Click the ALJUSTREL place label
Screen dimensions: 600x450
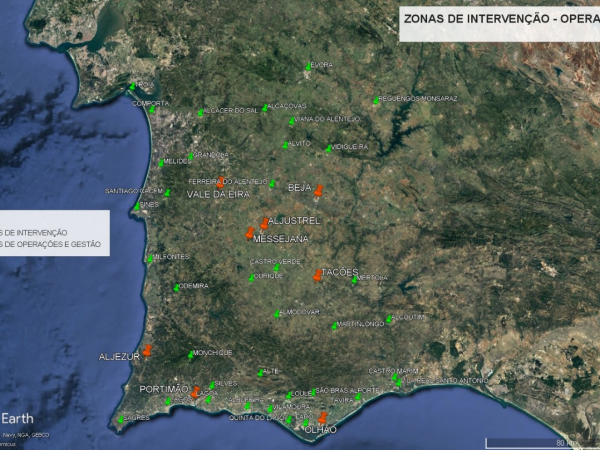(x=294, y=221)
